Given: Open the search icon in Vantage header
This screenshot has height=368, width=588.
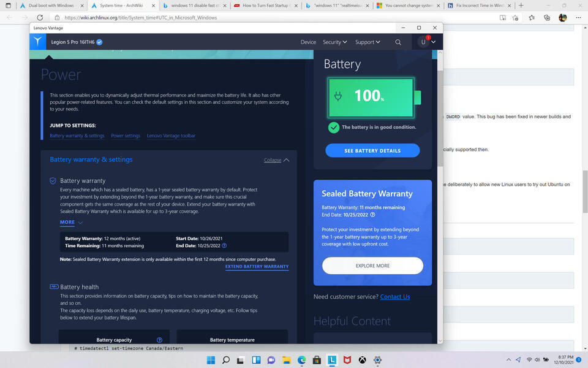Looking at the screenshot, I should 398,42.
